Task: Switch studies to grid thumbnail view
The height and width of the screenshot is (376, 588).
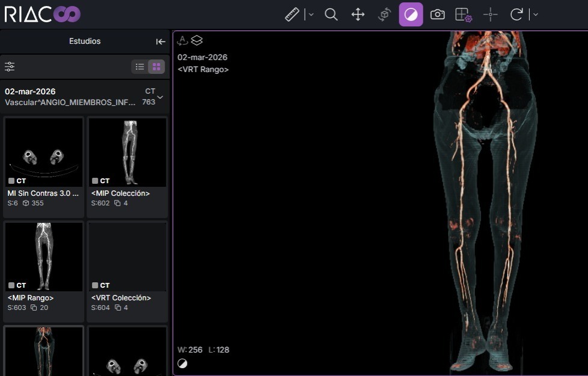Action: 156,67
